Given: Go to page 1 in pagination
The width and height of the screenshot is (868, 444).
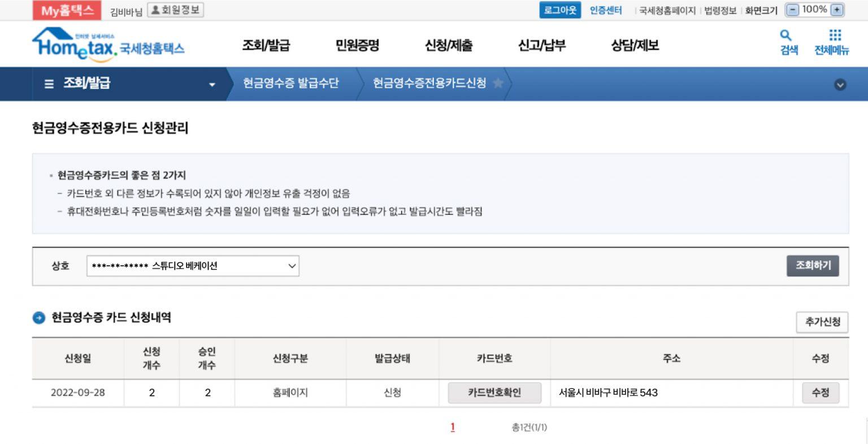Looking at the screenshot, I should coord(453,427).
